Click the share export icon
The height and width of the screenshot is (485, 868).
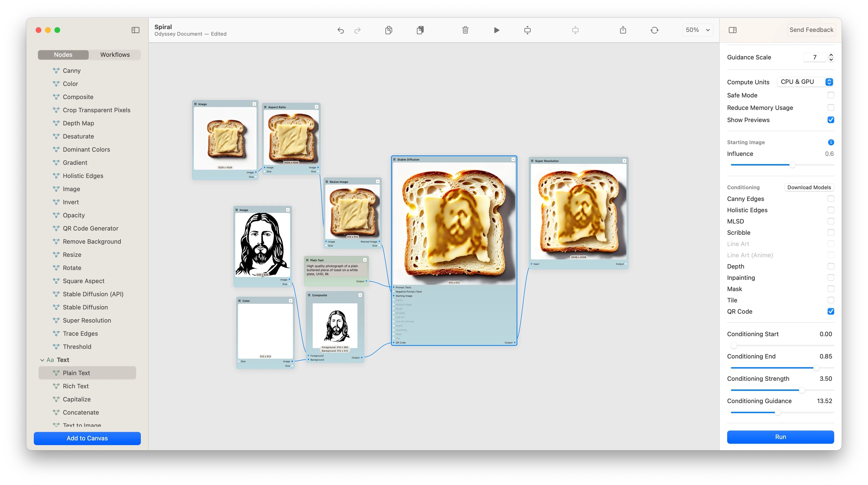[623, 30]
